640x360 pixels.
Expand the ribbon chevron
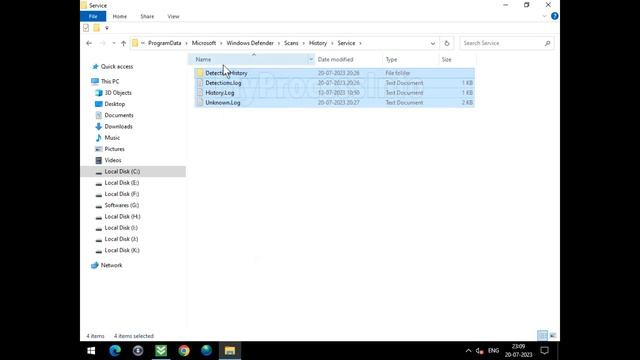544,16
